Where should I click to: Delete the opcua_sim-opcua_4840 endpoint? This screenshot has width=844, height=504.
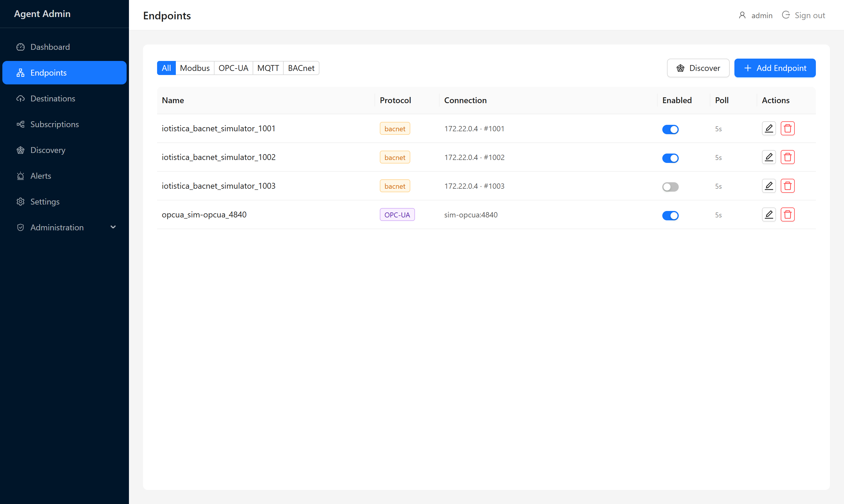tap(787, 215)
